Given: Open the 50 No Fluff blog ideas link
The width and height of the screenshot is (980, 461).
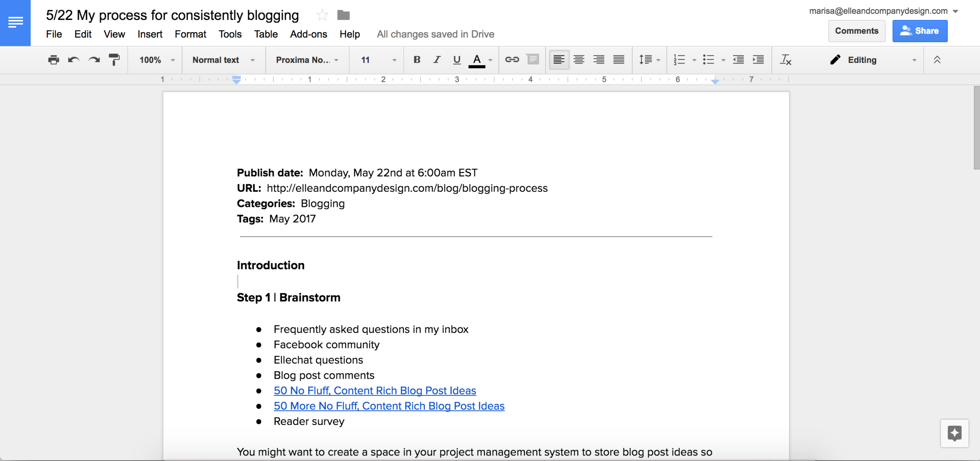Looking at the screenshot, I should pyautogui.click(x=374, y=390).
